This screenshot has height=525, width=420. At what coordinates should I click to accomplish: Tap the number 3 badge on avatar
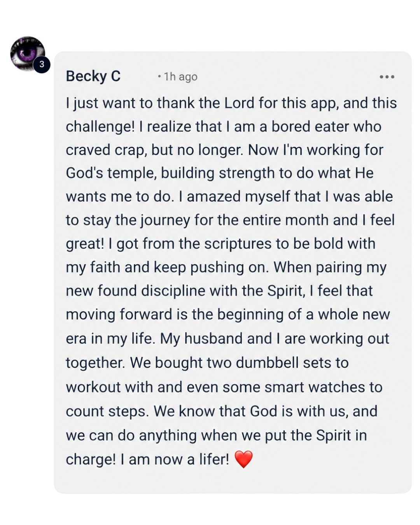tap(42, 65)
